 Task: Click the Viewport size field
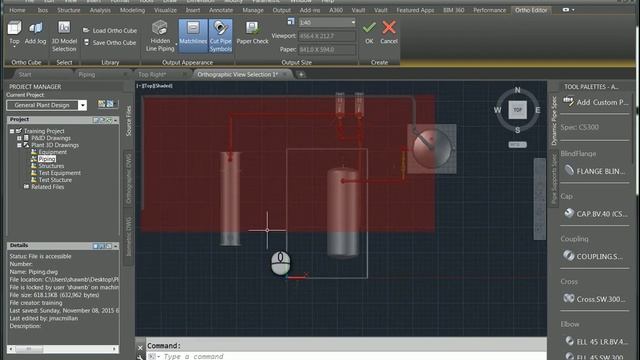[327, 36]
